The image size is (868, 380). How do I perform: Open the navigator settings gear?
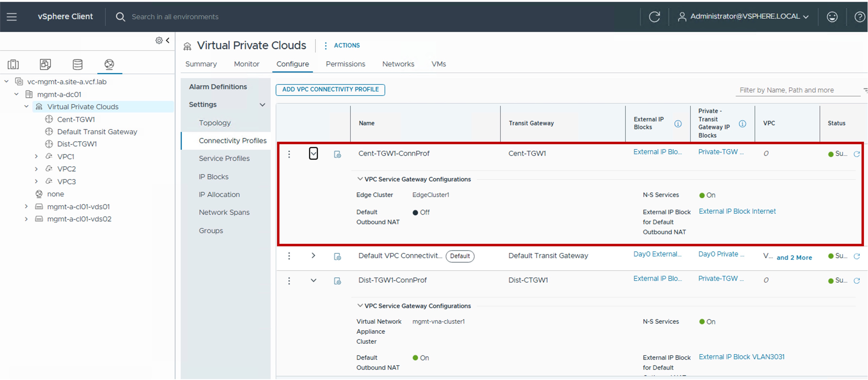click(x=159, y=40)
